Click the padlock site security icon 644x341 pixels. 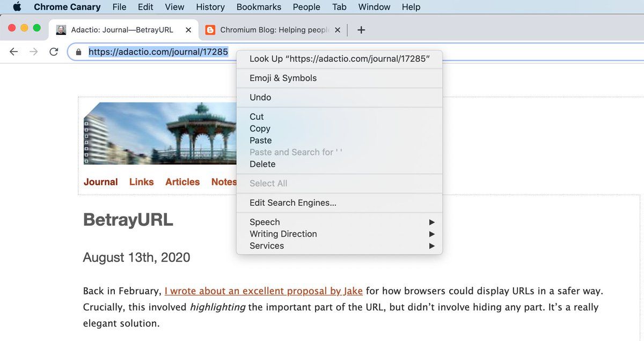point(79,52)
